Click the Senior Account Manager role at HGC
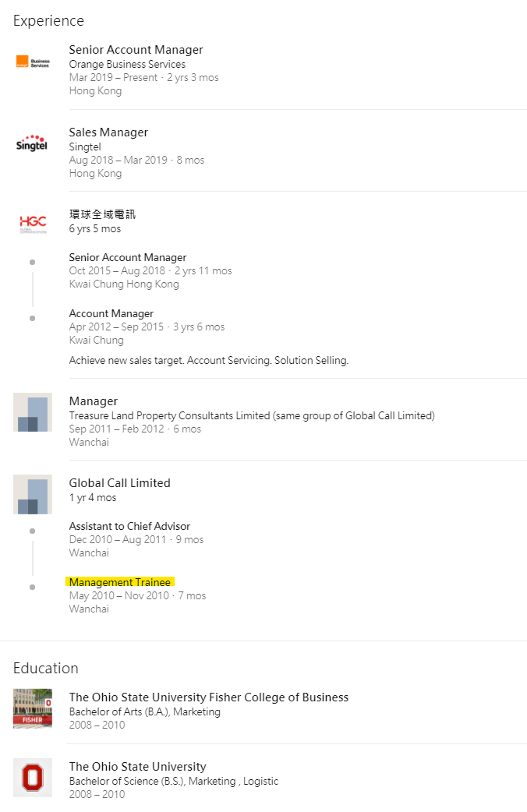527x812 pixels. [128, 257]
